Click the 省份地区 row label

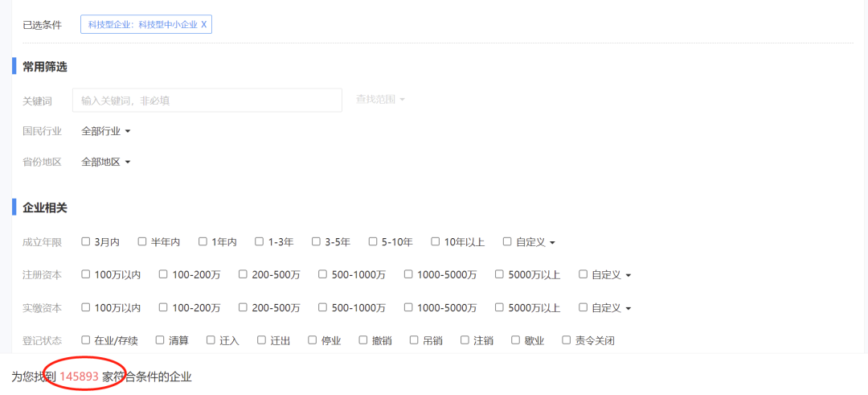pos(42,163)
